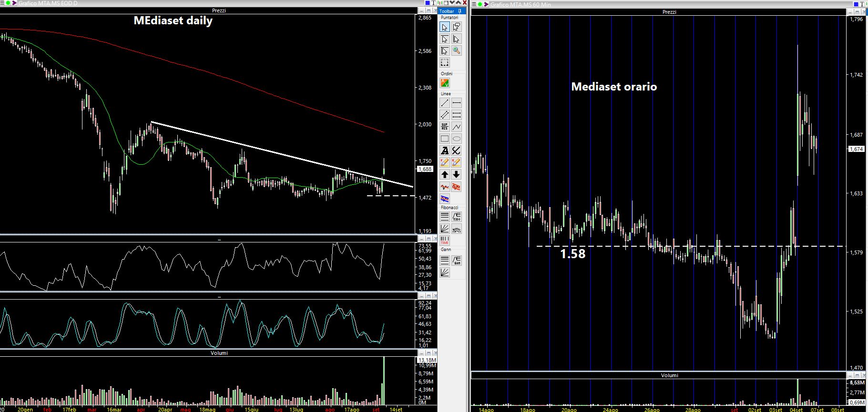Activate the magnifier zoom tool

tap(456, 50)
